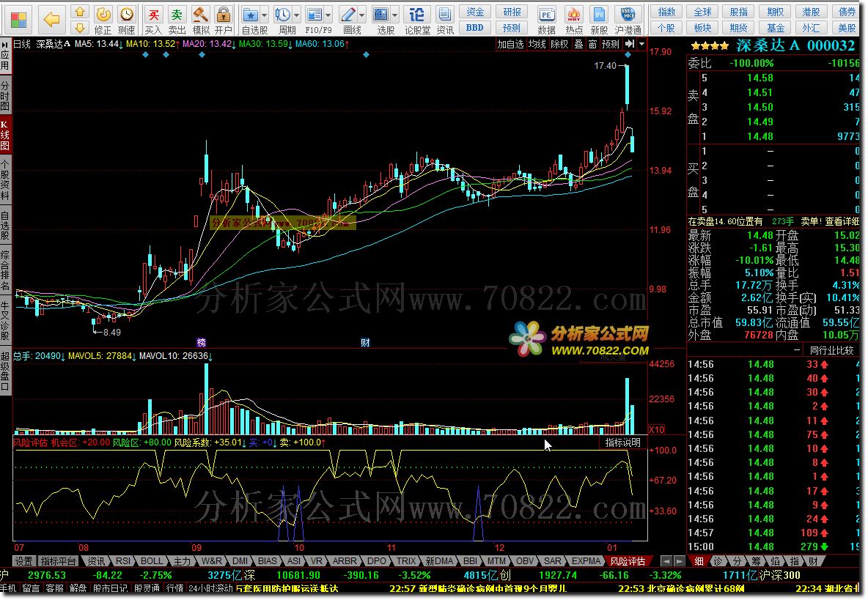Open 指标说明 indicator description
868x600 pixels.
click(x=622, y=443)
